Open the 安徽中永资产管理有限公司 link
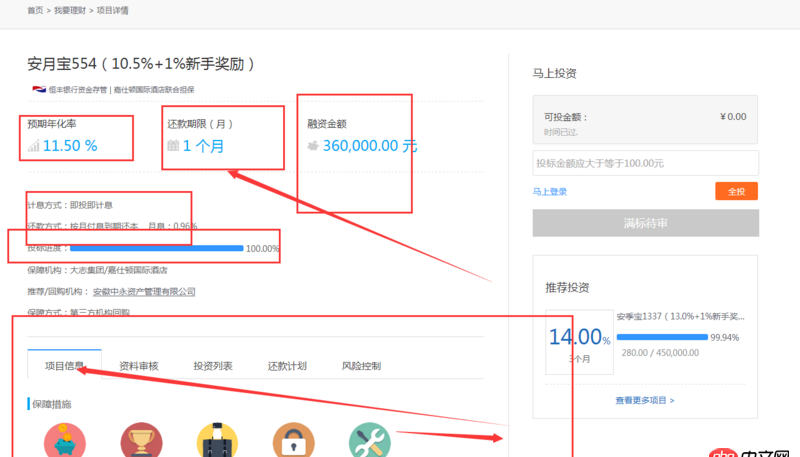The width and height of the screenshot is (800, 457). coord(144,292)
